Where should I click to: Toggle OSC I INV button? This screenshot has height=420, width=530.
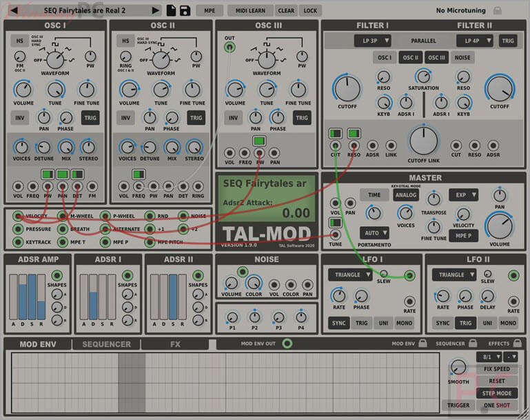pyautogui.click(x=19, y=118)
